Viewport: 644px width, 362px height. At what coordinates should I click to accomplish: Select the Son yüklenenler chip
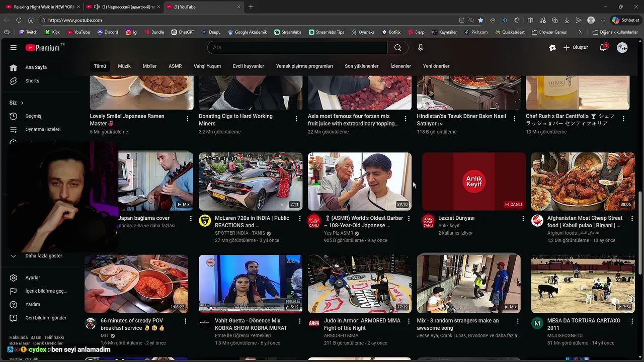(362, 66)
